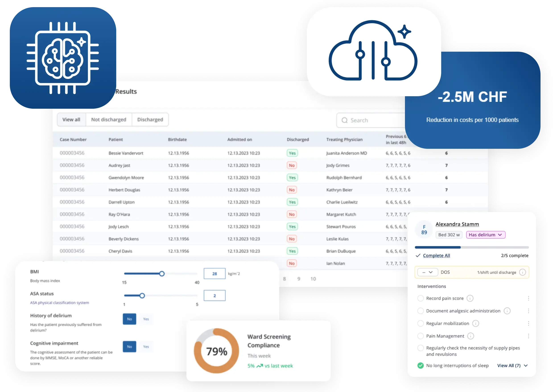
Task: Open the DOS score dropdown
Action: click(427, 272)
